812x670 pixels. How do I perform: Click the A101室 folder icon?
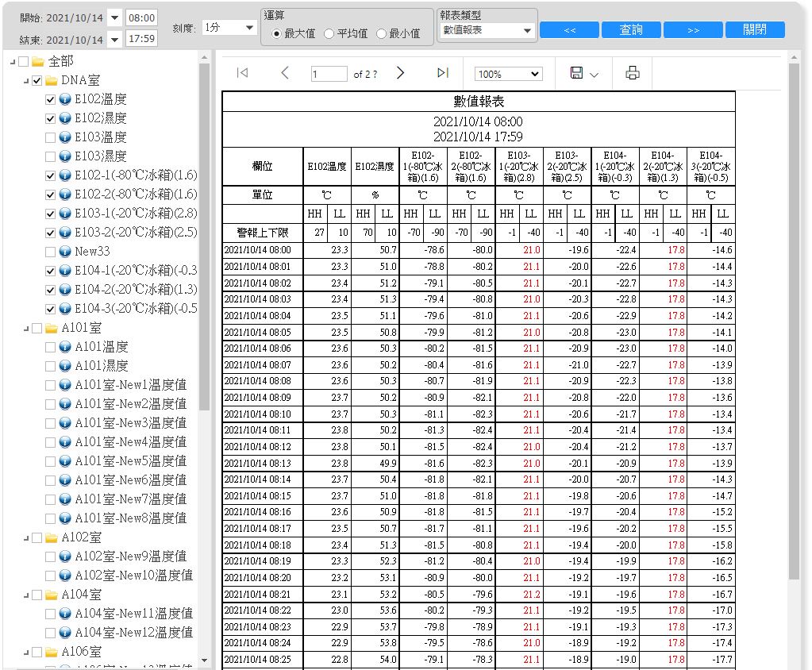coord(52,328)
